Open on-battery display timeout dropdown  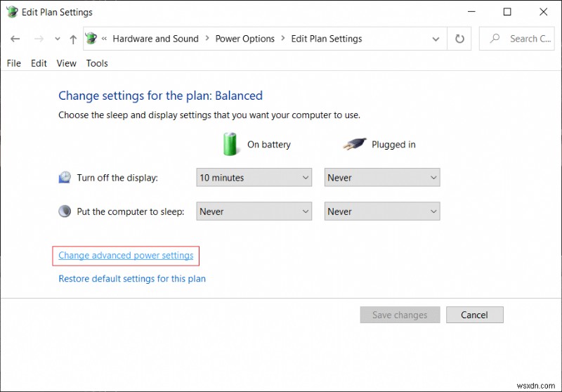point(254,178)
